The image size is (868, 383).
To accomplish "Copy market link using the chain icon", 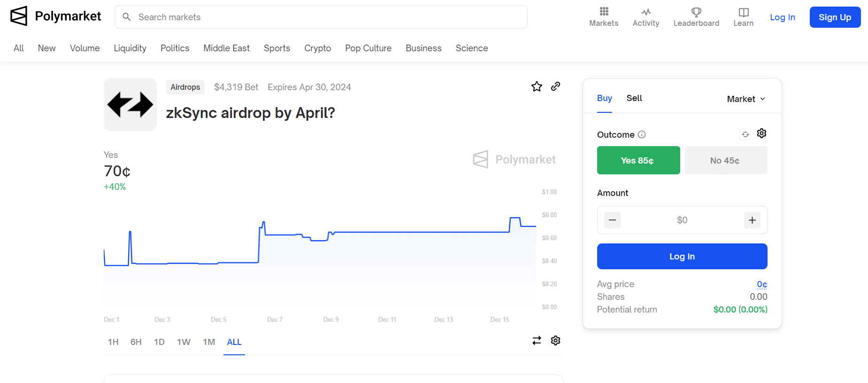I will point(555,86).
